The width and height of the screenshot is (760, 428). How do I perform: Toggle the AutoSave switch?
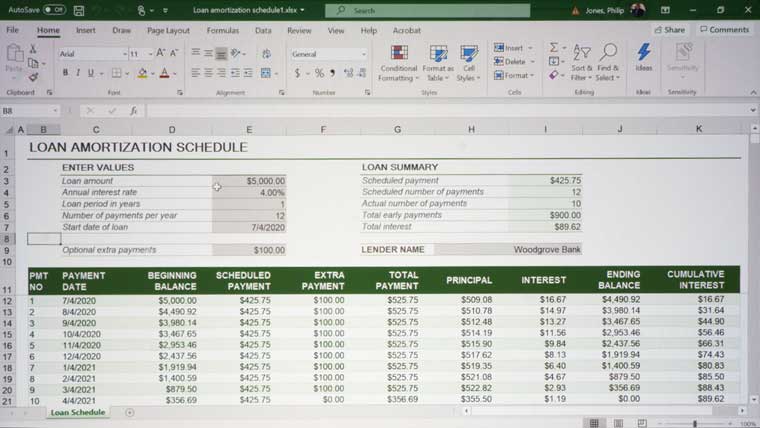point(54,10)
